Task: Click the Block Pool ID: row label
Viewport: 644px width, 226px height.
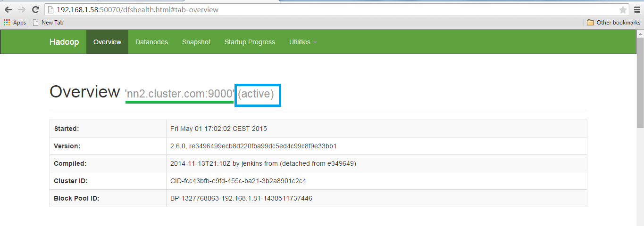Action: (76, 198)
